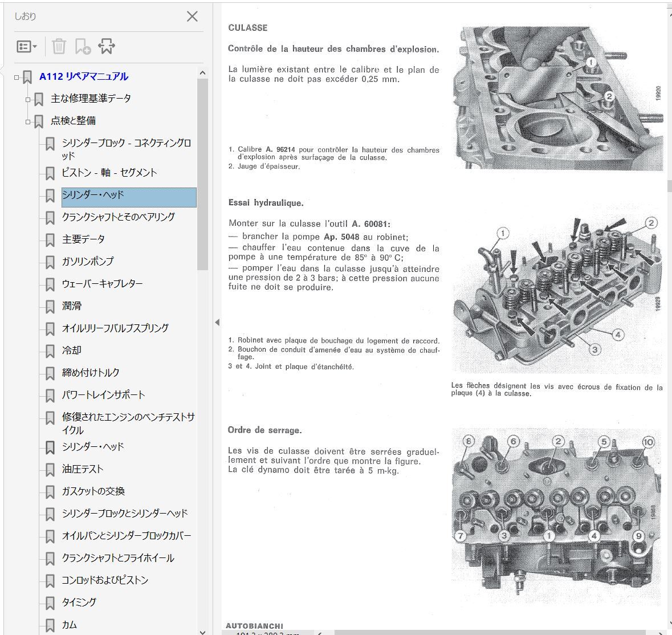
Task: Click bookmark icon beside タイミング
Action: click(x=50, y=603)
